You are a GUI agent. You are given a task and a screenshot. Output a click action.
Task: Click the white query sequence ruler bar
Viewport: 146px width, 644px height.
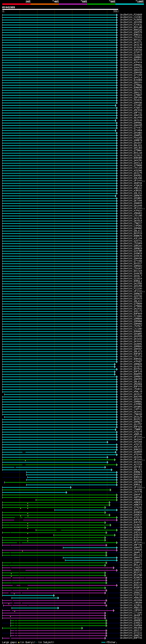coord(60,10)
